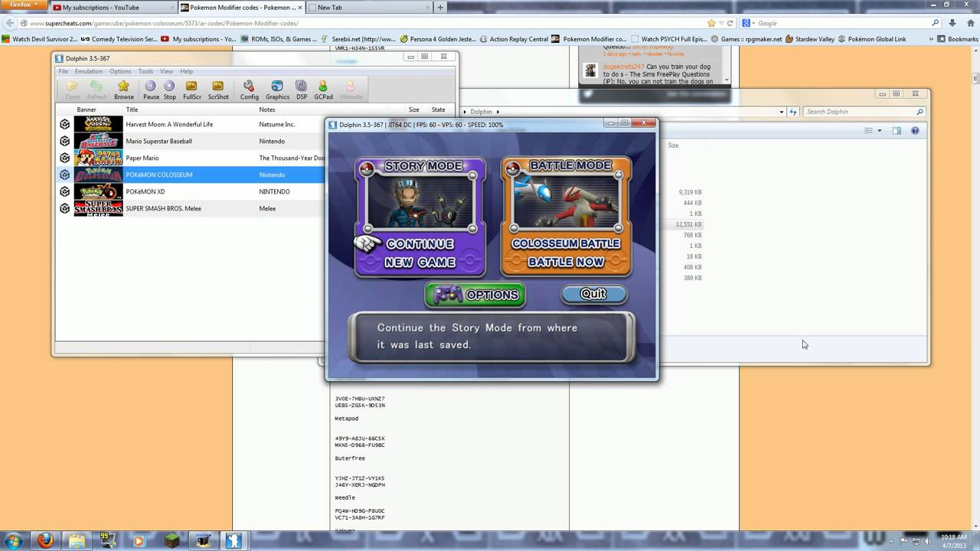This screenshot has height=551, width=980.
Task: Select NEW GAME in Story Mode
Action: coord(420,262)
